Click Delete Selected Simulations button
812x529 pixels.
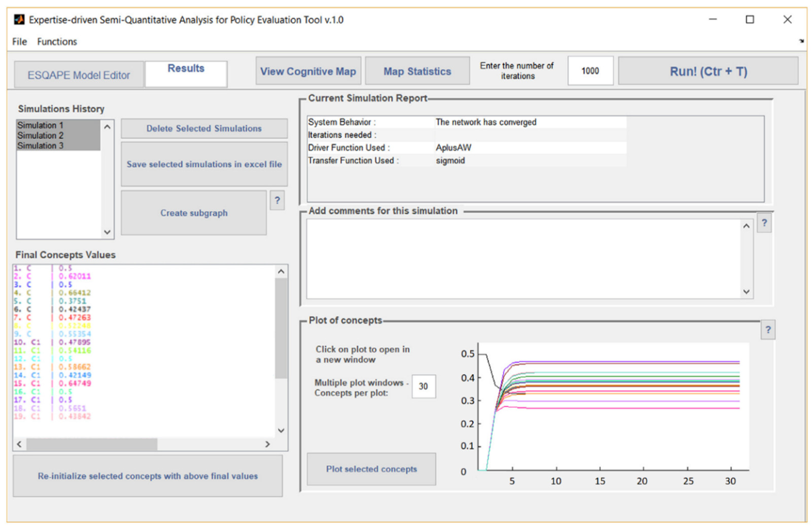[204, 128]
